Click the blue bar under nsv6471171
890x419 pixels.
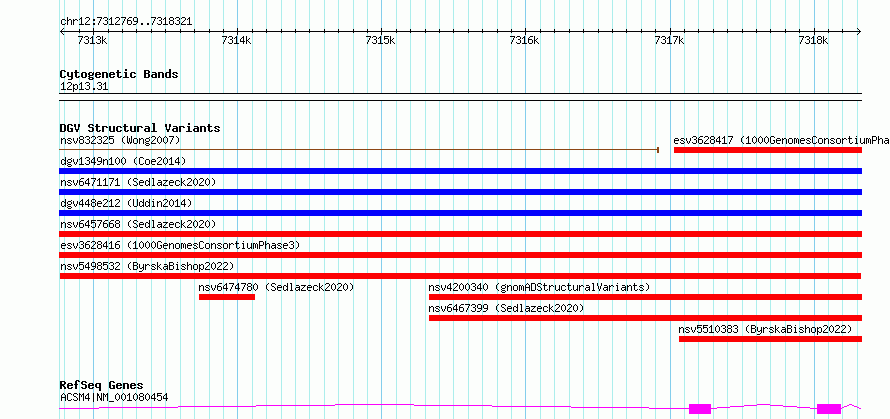point(461,192)
